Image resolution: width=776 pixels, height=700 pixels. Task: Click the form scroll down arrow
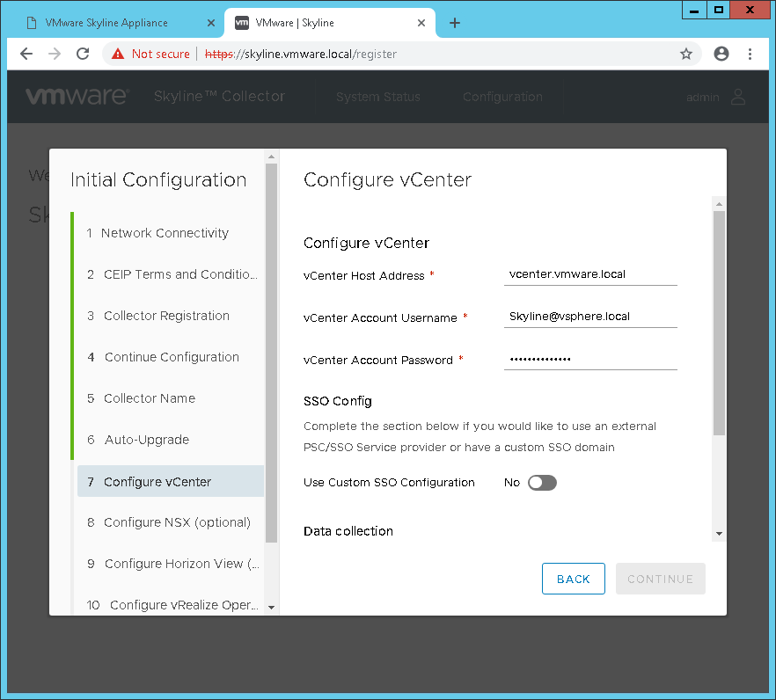point(719,534)
